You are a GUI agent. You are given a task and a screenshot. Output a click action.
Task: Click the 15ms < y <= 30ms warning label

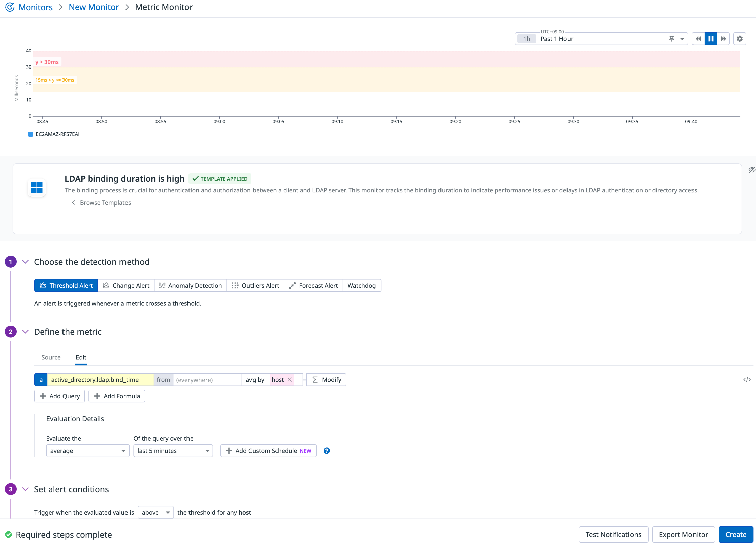tap(54, 80)
